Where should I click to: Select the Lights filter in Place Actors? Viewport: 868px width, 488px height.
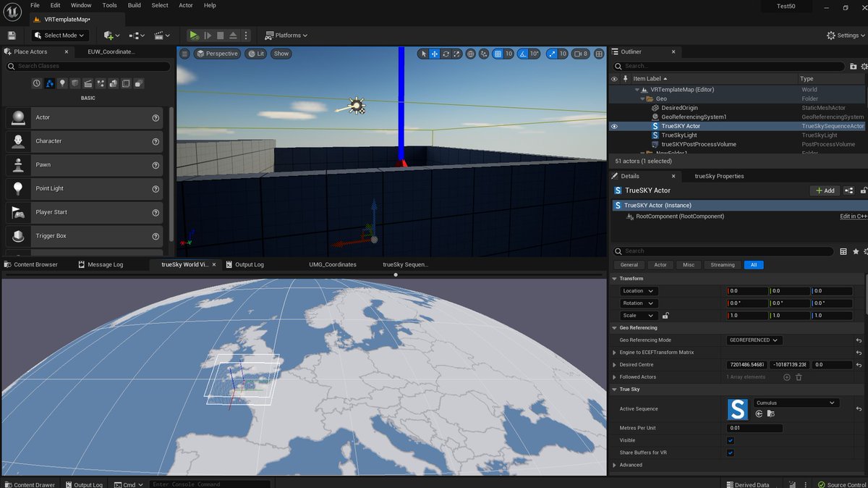tap(62, 83)
